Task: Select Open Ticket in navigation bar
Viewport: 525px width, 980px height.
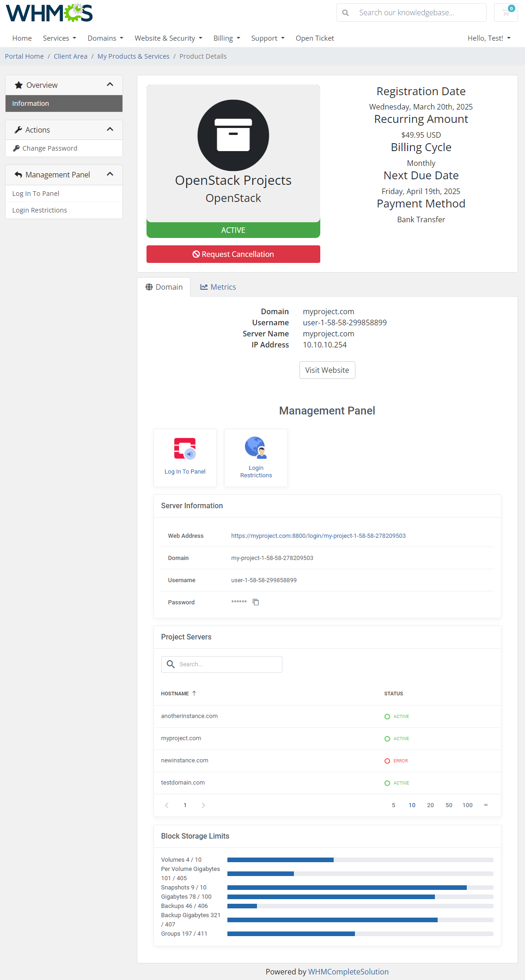Action: [x=315, y=38]
